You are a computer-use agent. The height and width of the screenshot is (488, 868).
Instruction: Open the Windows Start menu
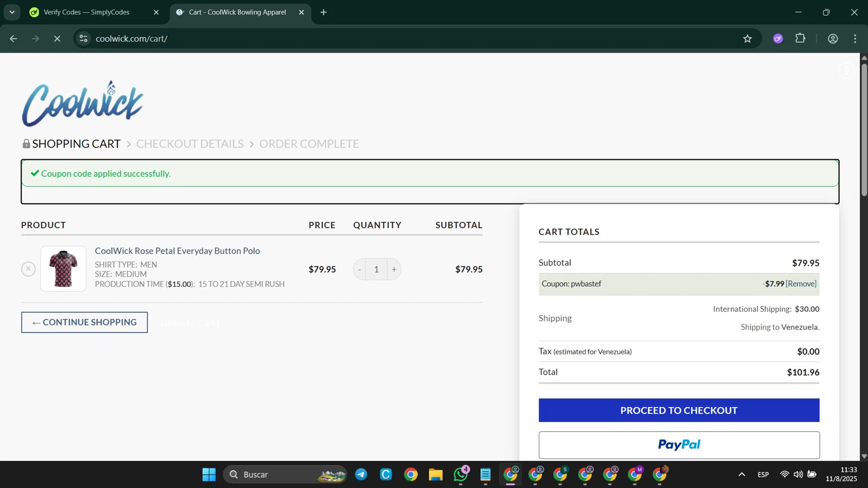209,475
